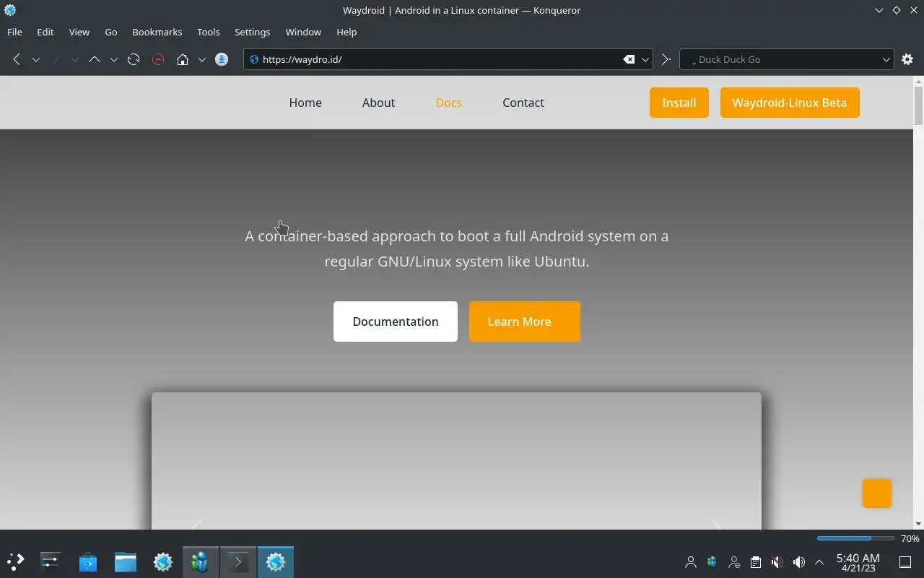Screen dimensions: 924x578
Task: Open the audio volume tray icon
Action: (x=799, y=562)
